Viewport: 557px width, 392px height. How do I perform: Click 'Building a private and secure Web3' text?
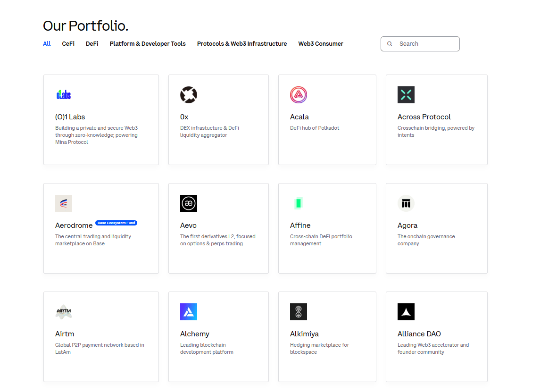tap(96, 135)
